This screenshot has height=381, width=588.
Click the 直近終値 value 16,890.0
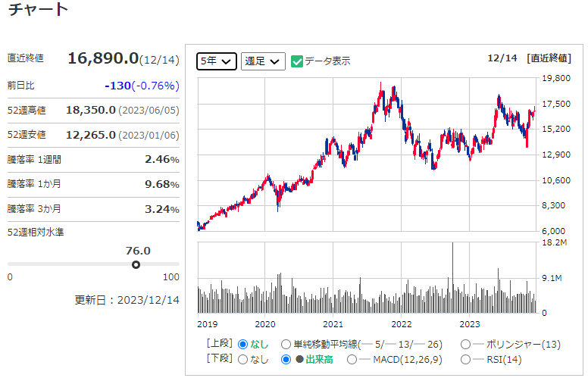coord(103,58)
